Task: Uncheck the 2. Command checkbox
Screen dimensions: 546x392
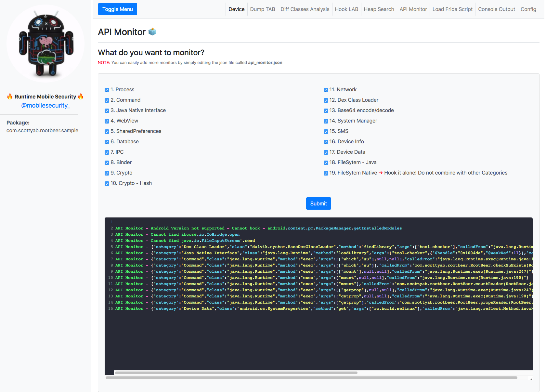Action: [107, 100]
